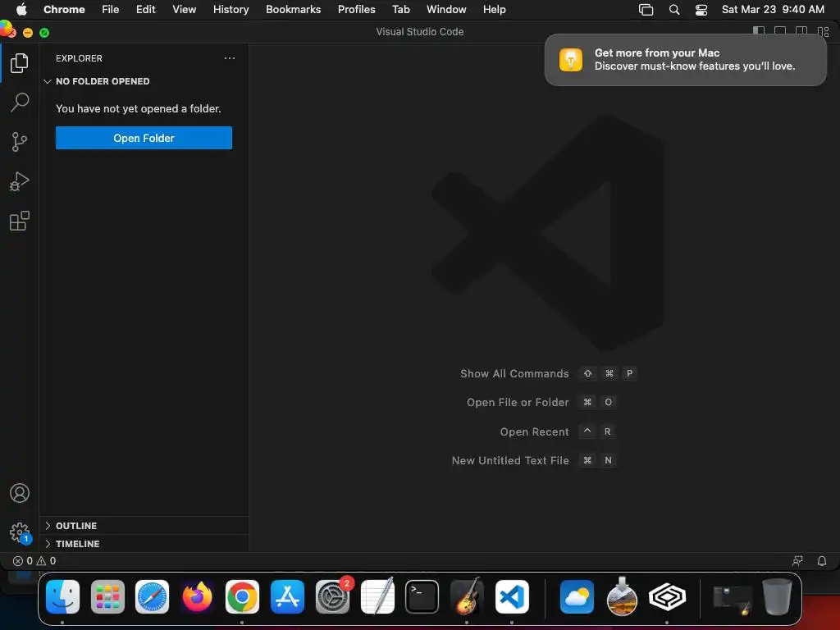Open the Source Control view
Viewport: 840px width, 630px height.
pyautogui.click(x=20, y=142)
